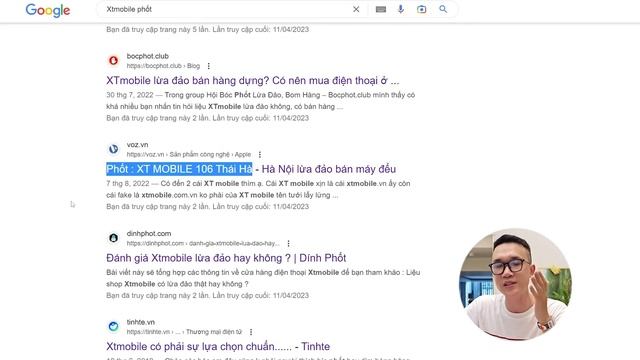Click the voz.vn site name
The width and height of the screenshot is (640, 360).
pyautogui.click(x=138, y=144)
